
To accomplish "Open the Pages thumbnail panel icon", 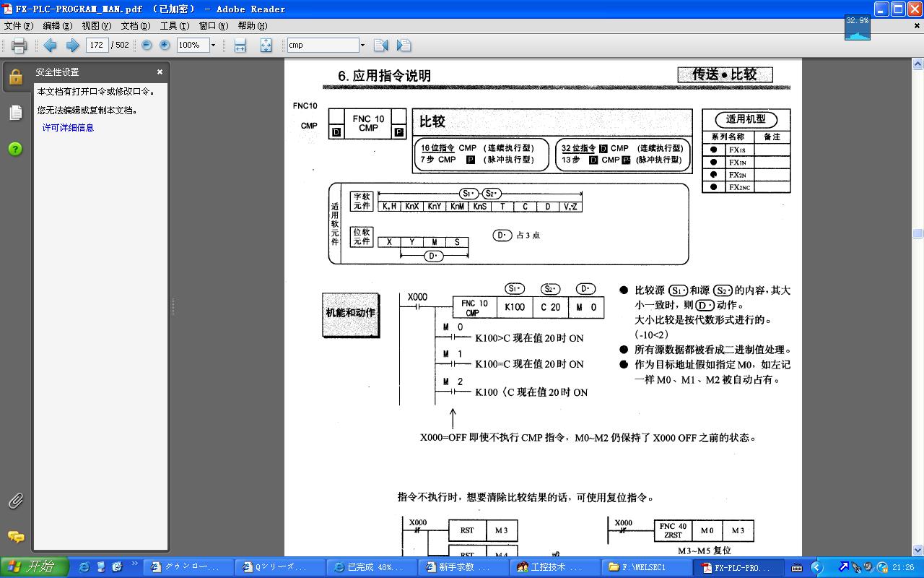I will [x=16, y=113].
